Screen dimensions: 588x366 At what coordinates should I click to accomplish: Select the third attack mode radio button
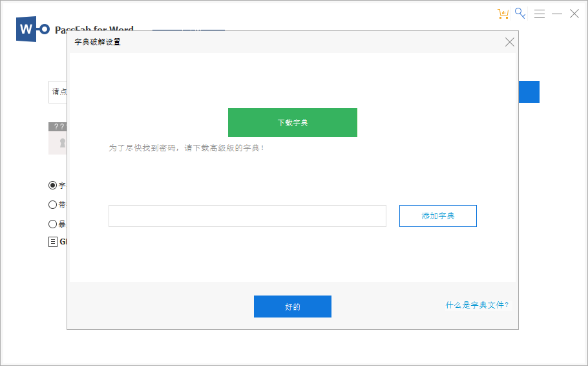pos(52,224)
